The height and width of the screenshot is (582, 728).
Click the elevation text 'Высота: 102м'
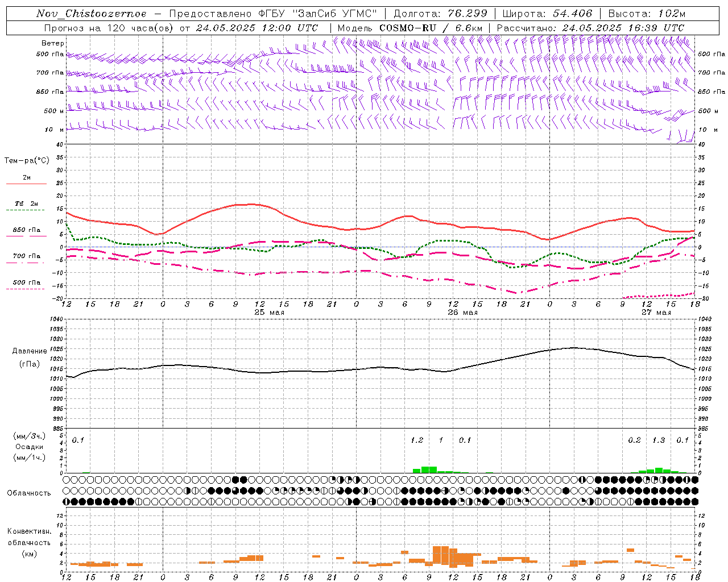(647, 14)
